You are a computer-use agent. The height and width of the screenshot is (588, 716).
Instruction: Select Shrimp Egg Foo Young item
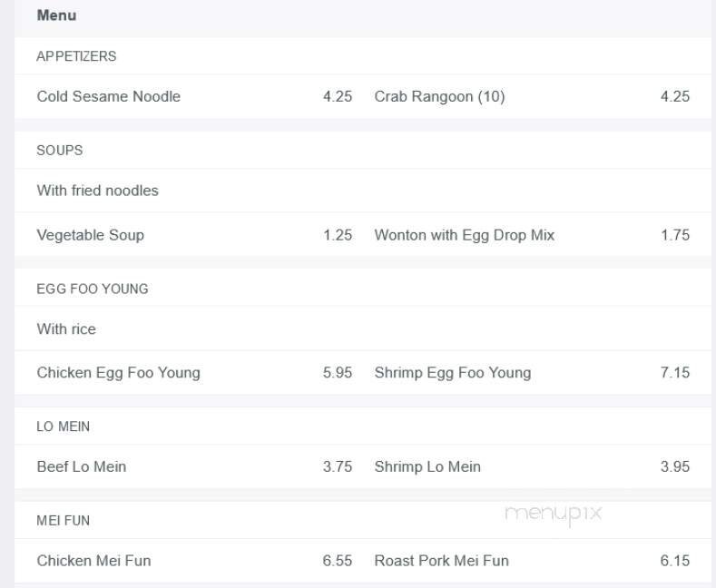coord(452,373)
